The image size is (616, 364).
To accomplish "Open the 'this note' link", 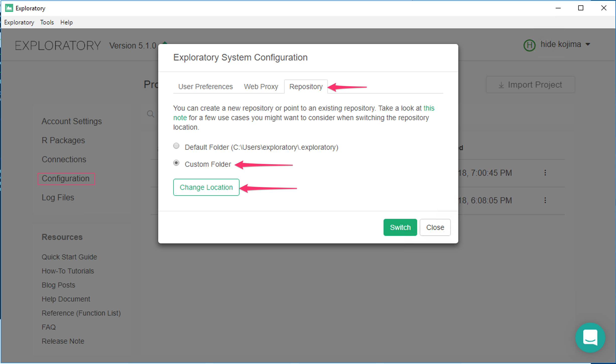I will [x=429, y=108].
